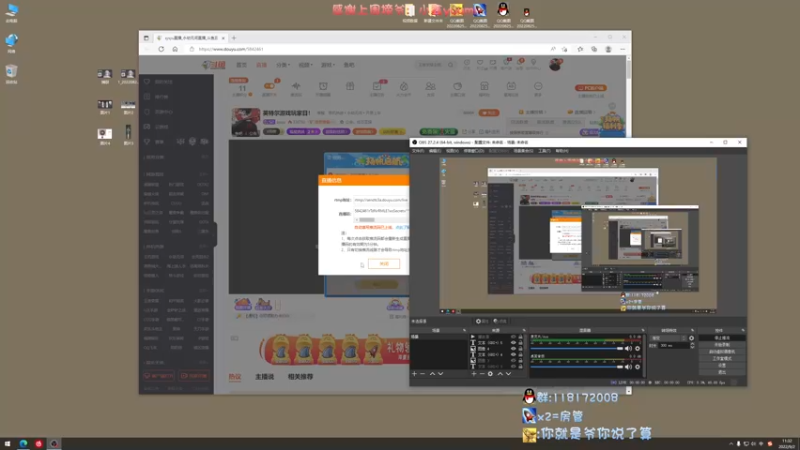Open OBS 编辑(E) menu
The image size is (800, 450).
tap(435, 151)
